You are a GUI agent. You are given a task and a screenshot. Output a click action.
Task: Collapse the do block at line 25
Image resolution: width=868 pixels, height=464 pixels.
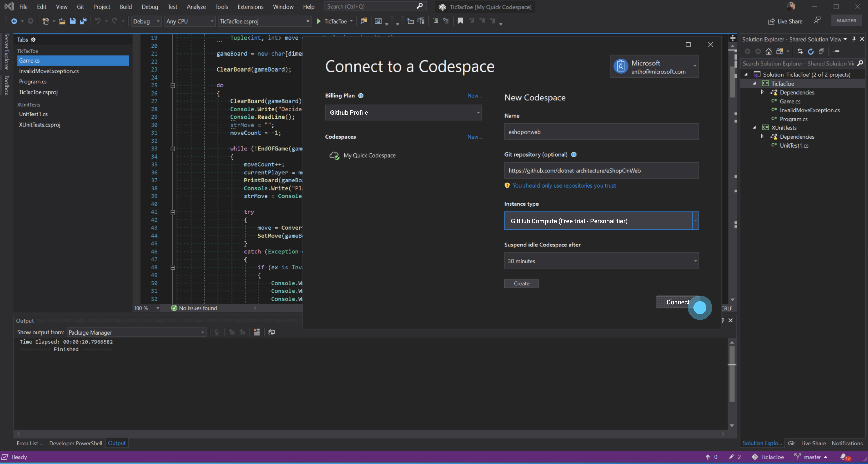(172, 85)
